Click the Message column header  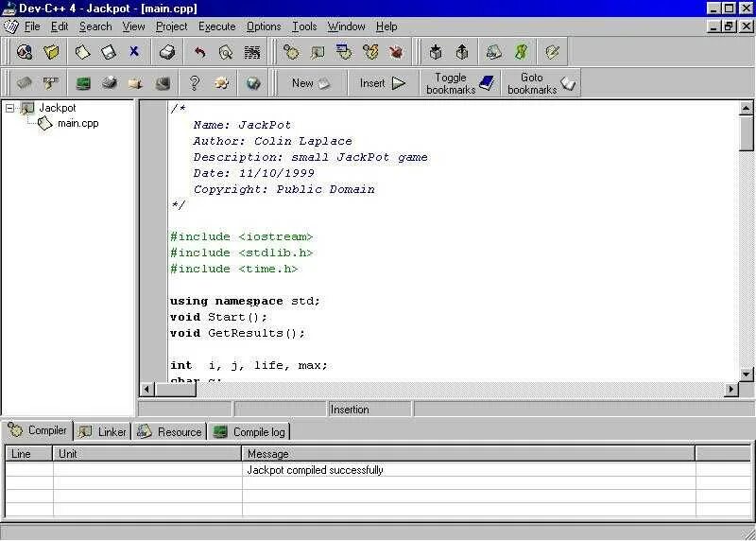[468, 454]
